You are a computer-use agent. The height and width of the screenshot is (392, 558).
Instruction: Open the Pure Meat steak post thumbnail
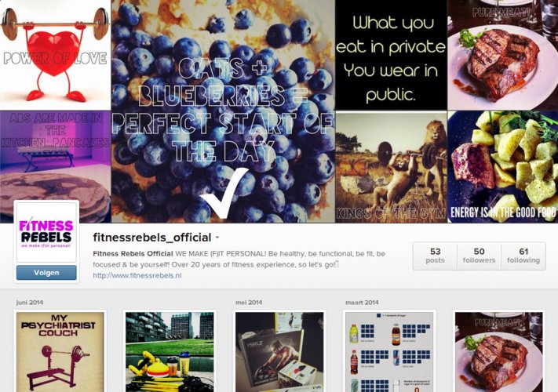[499, 352]
